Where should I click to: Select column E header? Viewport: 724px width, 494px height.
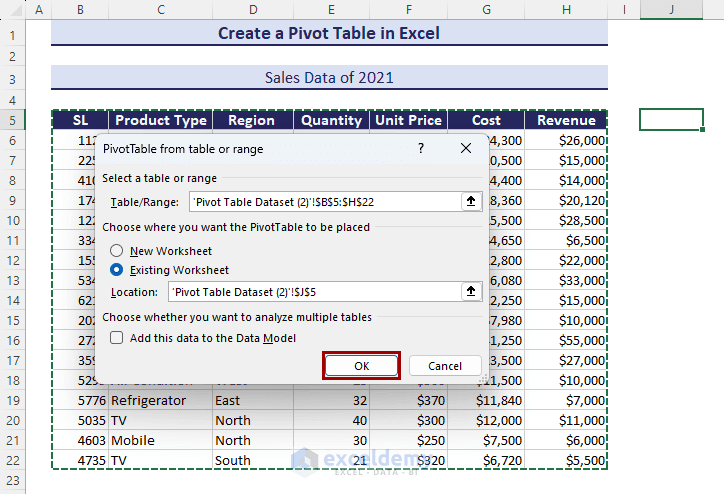pyautogui.click(x=332, y=10)
